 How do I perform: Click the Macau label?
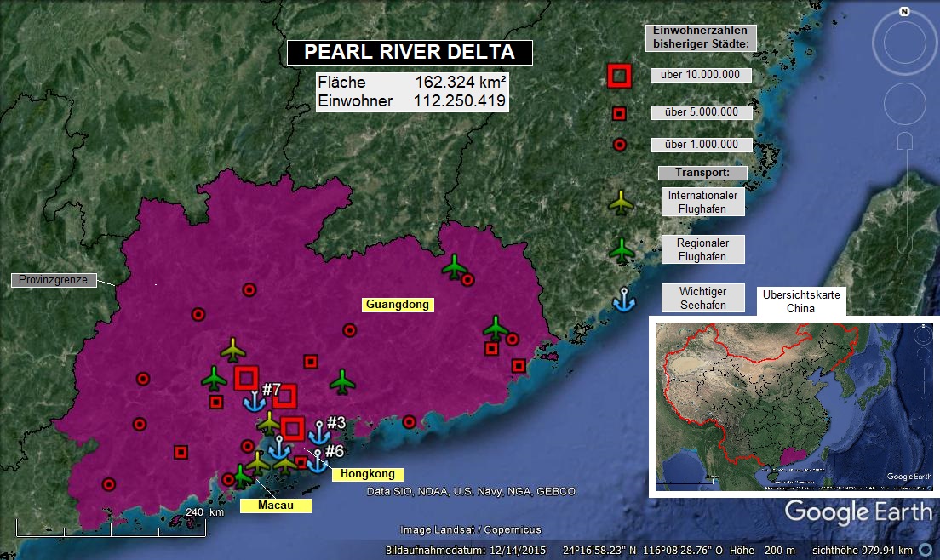275,506
